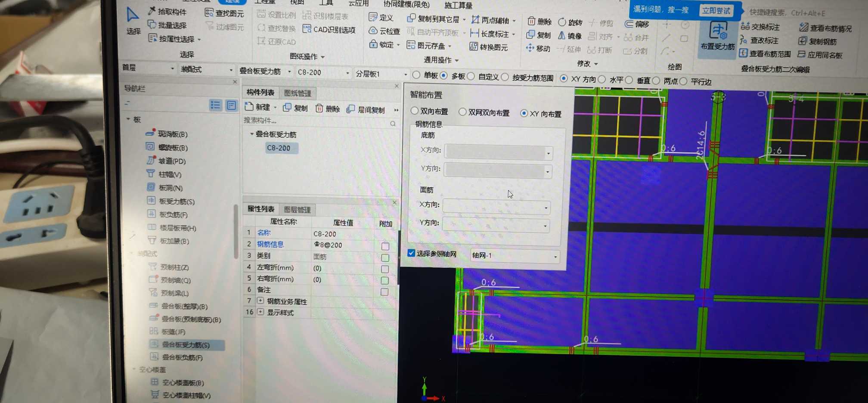The image size is (868, 403).
Task: Click 复制到其它层
Action: click(436, 19)
